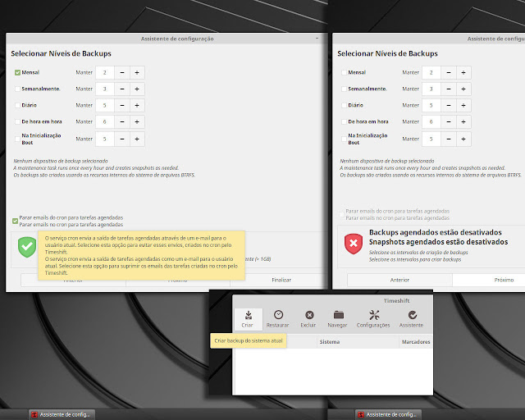This screenshot has height=420, width=525.
Task: Click the Restaurar clock icon in Timeshift
Action: click(x=278, y=315)
